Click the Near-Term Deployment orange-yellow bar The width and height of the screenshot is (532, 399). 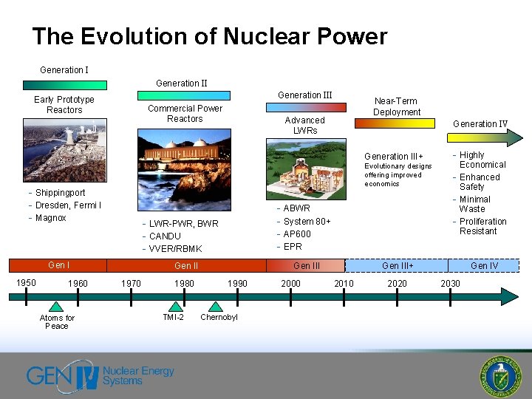pyautogui.click(x=395, y=123)
